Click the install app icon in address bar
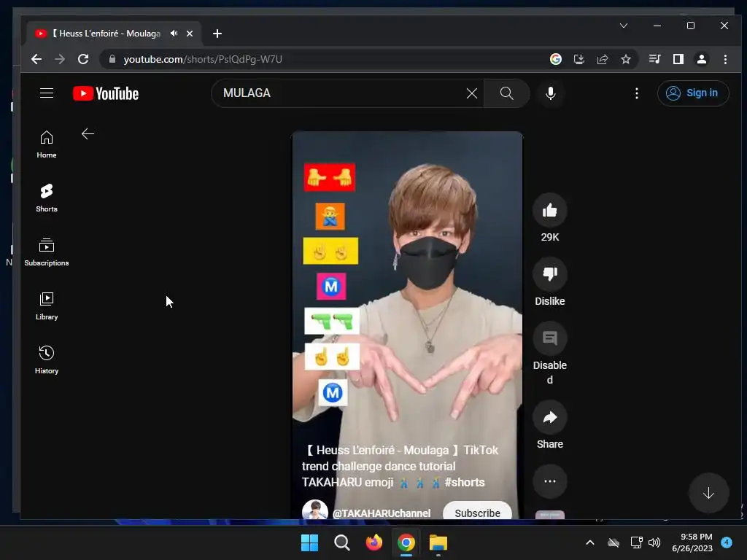 (x=578, y=59)
